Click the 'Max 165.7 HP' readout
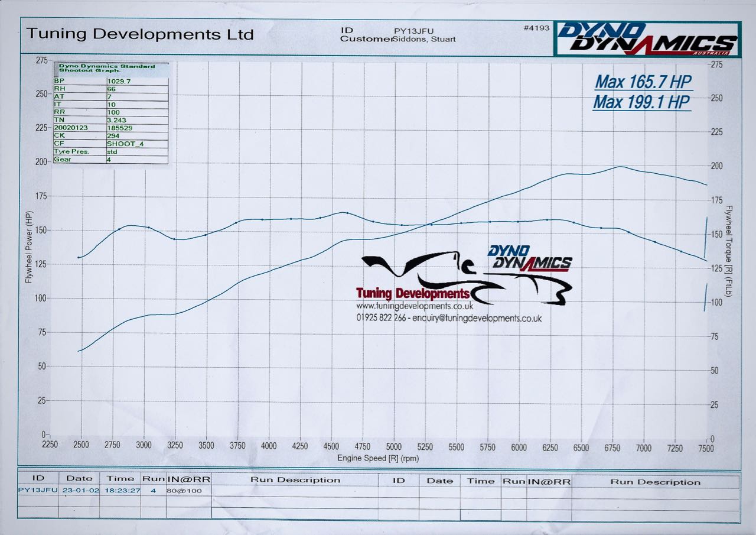 pyautogui.click(x=643, y=82)
